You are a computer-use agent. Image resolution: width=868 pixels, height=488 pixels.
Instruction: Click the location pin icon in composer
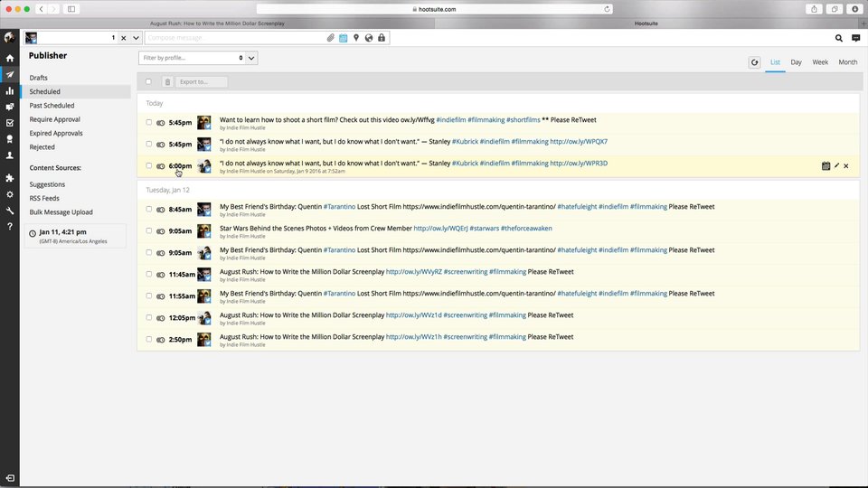pyautogui.click(x=356, y=38)
